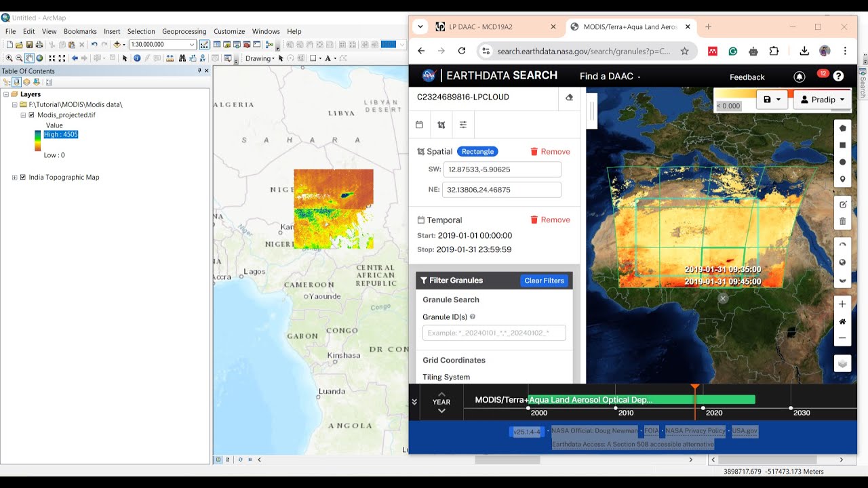The image size is (868, 488).
Task: Open the Bookmarks menu
Action: 80,31
